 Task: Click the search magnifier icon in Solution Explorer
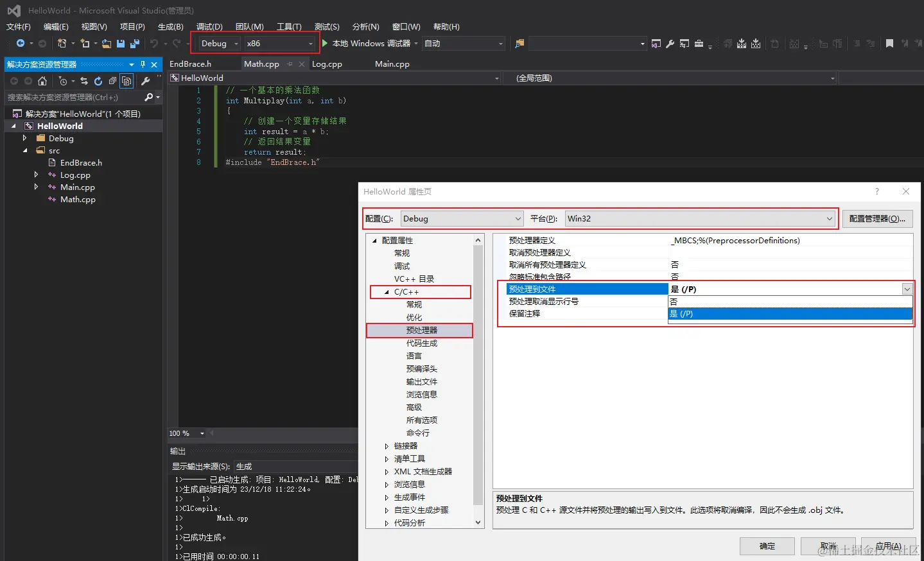(x=149, y=97)
